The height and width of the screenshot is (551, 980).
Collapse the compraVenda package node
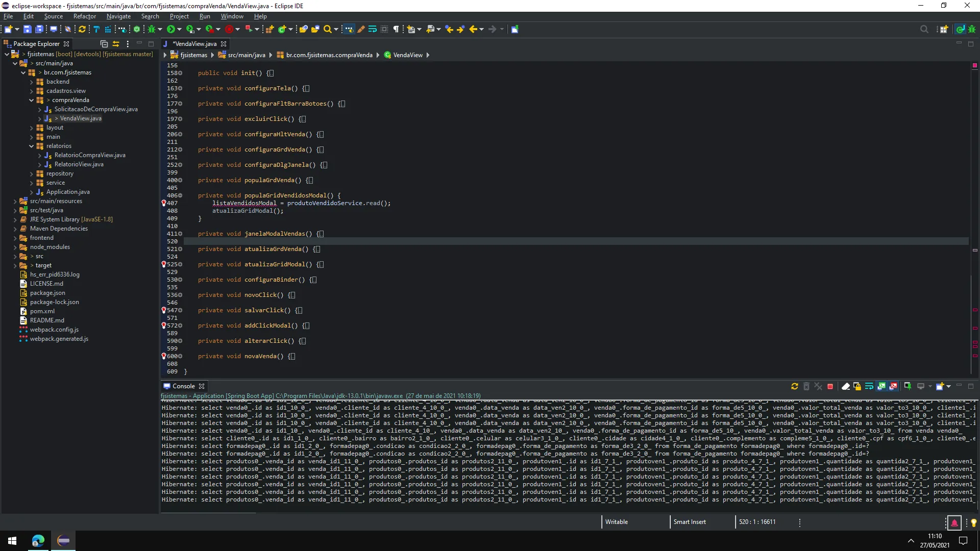(32, 101)
